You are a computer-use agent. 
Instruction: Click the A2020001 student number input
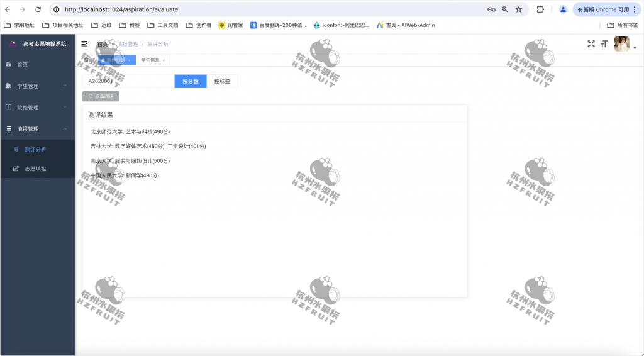[x=128, y=81]
